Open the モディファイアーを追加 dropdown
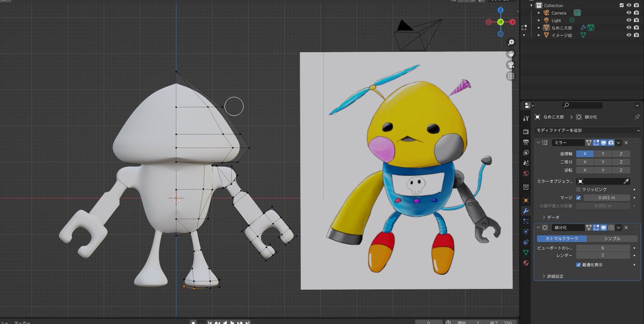The width and height of the screenshot is (644, 324). pos(588,130)
